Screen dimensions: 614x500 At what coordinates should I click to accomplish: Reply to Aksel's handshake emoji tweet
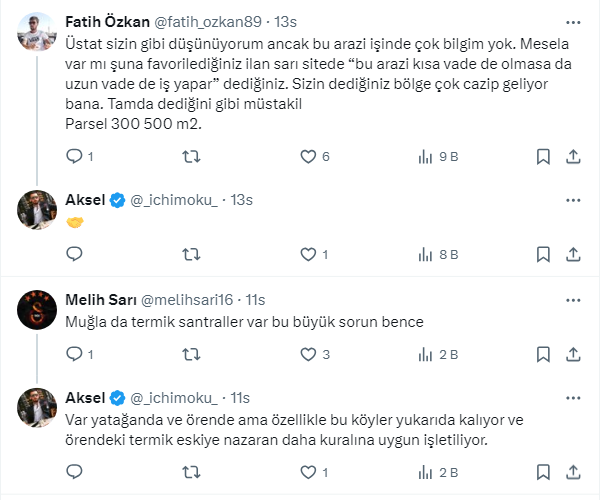click(74, 255)
